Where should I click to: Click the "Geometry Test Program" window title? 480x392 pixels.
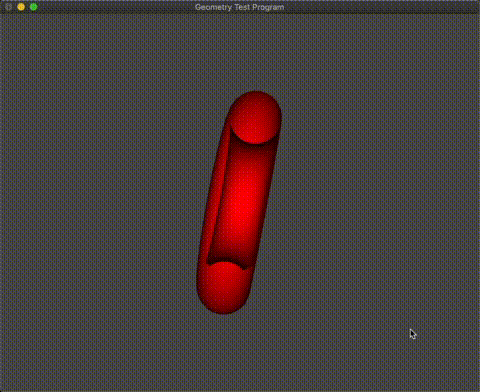pos(239,7)
